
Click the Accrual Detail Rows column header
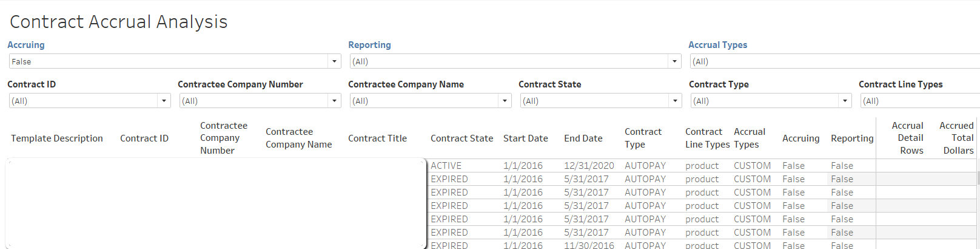(908, 138)
